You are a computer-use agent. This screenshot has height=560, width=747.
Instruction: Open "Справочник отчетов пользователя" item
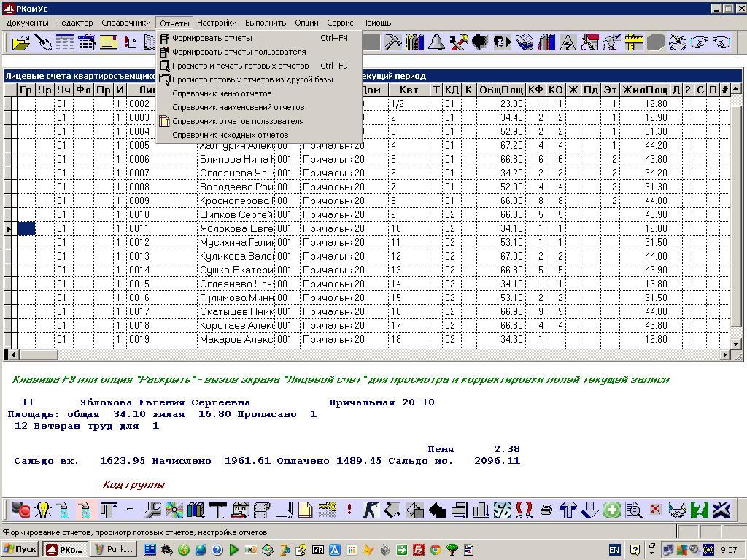point(237,121)
